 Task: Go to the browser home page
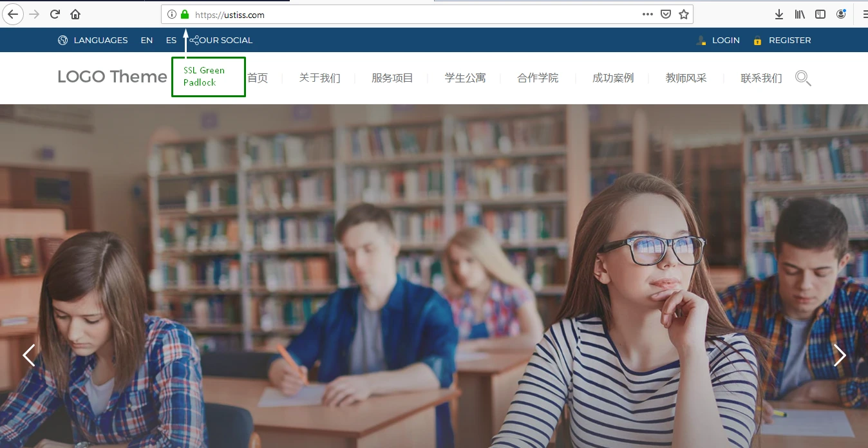(75, 14)
